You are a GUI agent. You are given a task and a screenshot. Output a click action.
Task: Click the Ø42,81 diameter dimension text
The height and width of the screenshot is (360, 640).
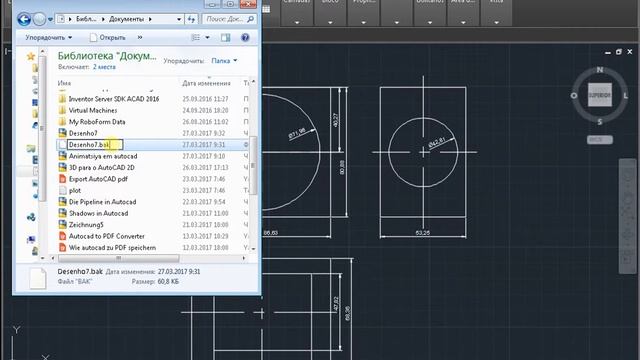click(x=437, y=142)
